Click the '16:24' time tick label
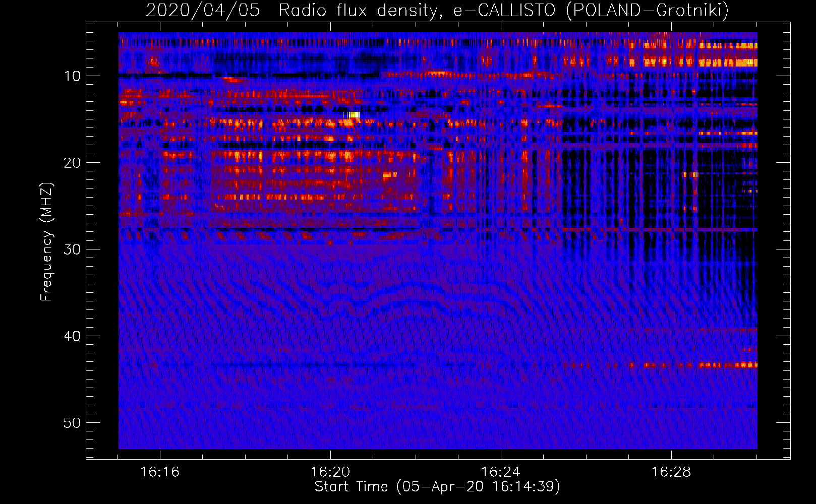This screenshot has width=816, height=504. click(x=501, y=472)
